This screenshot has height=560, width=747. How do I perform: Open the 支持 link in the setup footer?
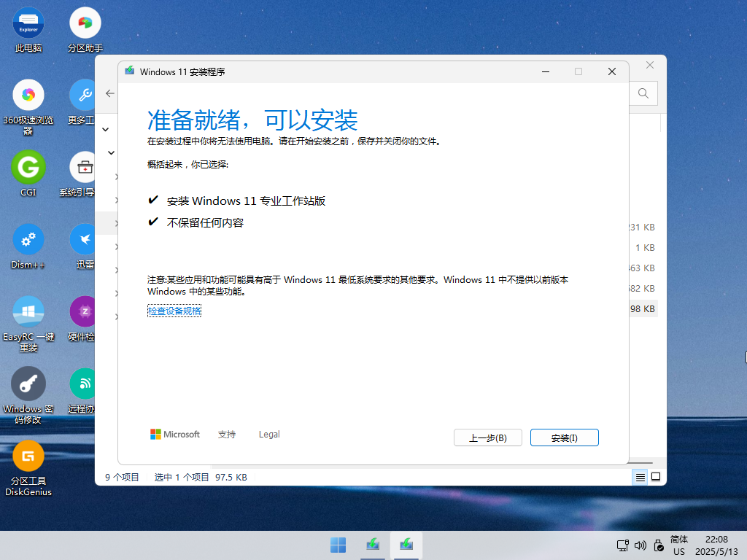coord(227,435)
